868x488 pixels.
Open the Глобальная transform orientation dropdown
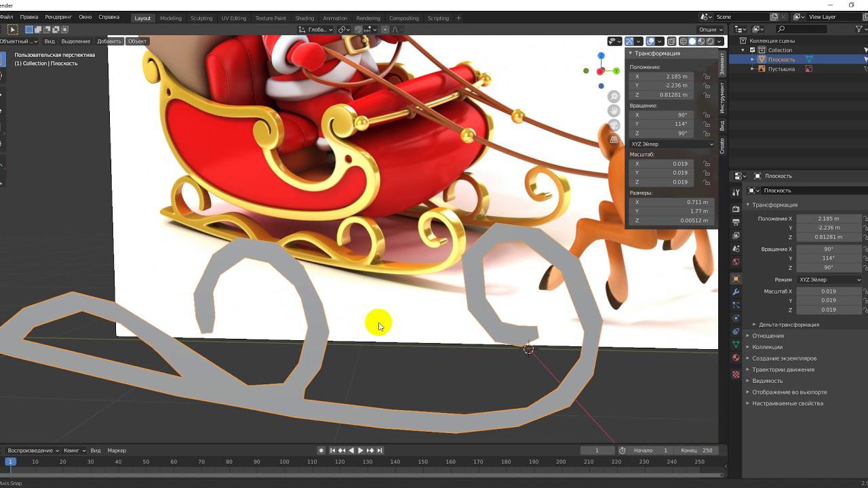pyautogui.click(x=316, y=30)
